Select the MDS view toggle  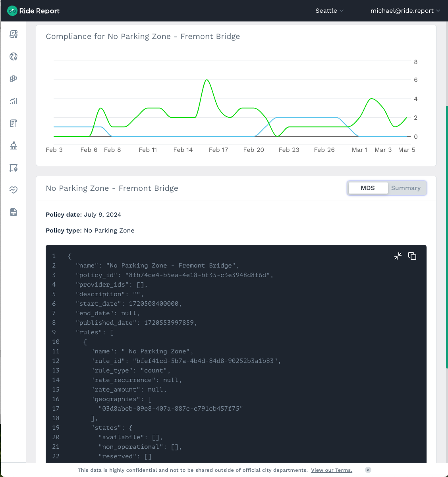[368, 188]
